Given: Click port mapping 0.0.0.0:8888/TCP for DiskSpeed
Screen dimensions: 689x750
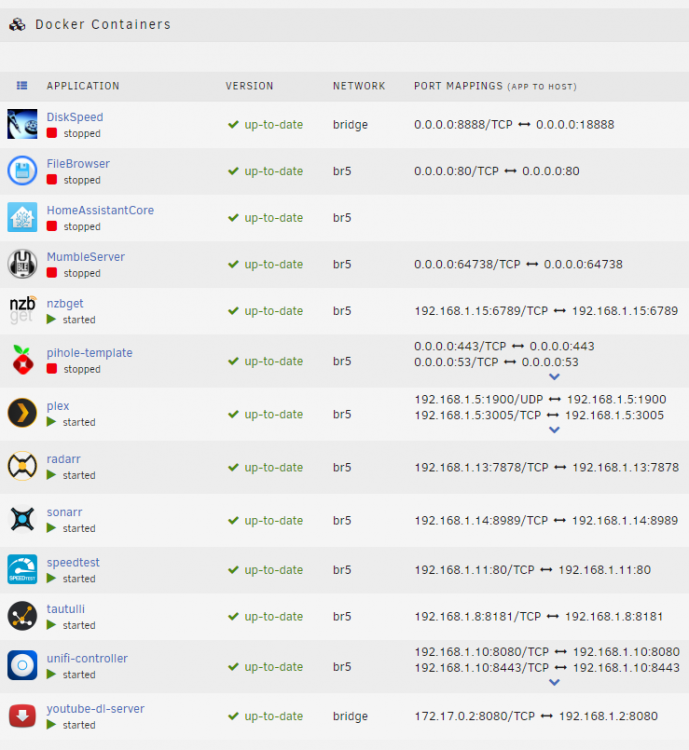Looking at the screenshot, I should [514, 125].
